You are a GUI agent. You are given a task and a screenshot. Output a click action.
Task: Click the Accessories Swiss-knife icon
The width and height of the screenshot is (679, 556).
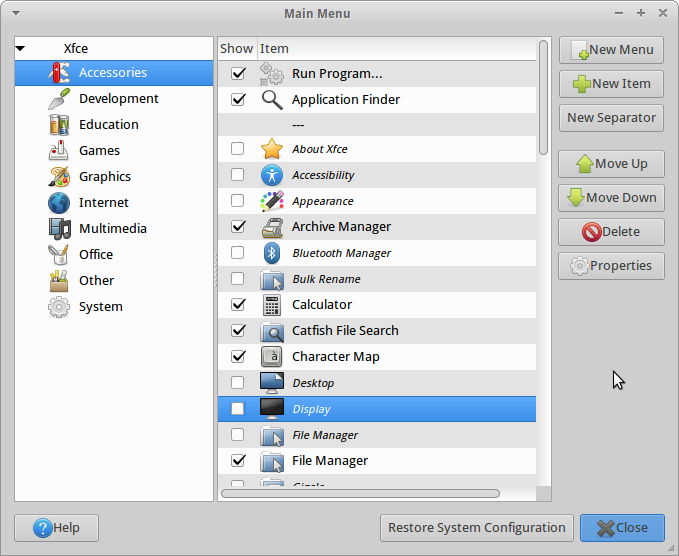coord(59,73)
